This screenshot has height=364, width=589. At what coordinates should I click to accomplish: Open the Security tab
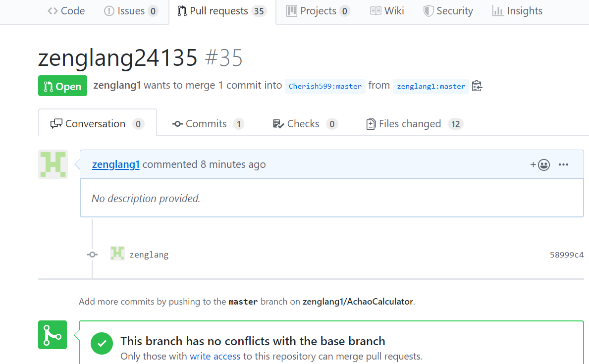448,11
